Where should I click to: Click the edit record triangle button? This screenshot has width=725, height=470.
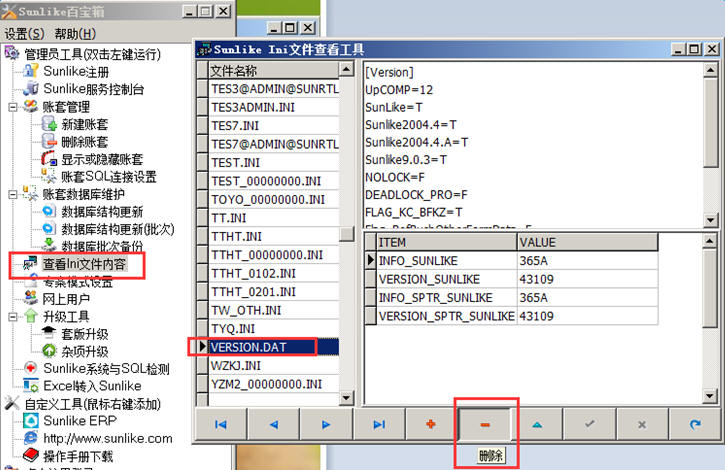[x=537, y=424]
